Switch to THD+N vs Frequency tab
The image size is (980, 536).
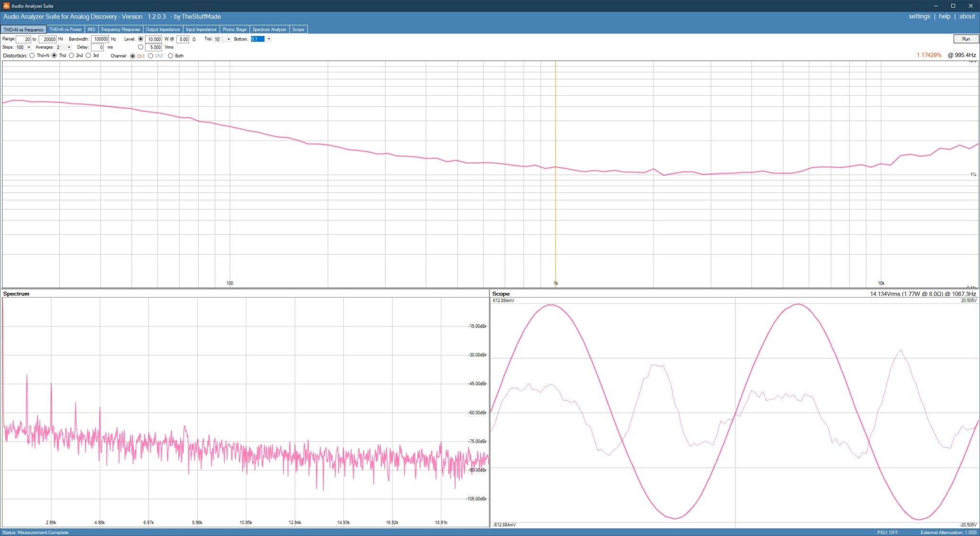click(23, 30)
